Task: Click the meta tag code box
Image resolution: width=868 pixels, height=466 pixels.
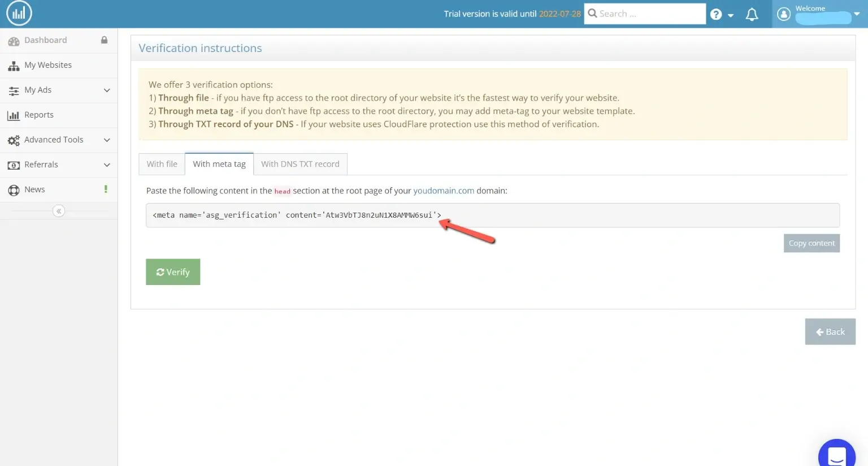Action: (x=493, y=215)
